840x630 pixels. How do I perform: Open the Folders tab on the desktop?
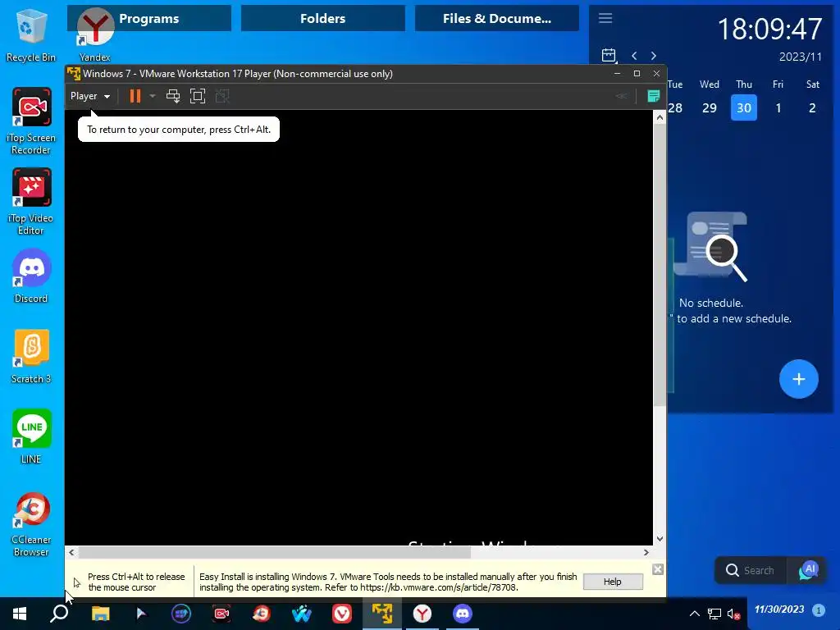(x=322, y=18)
